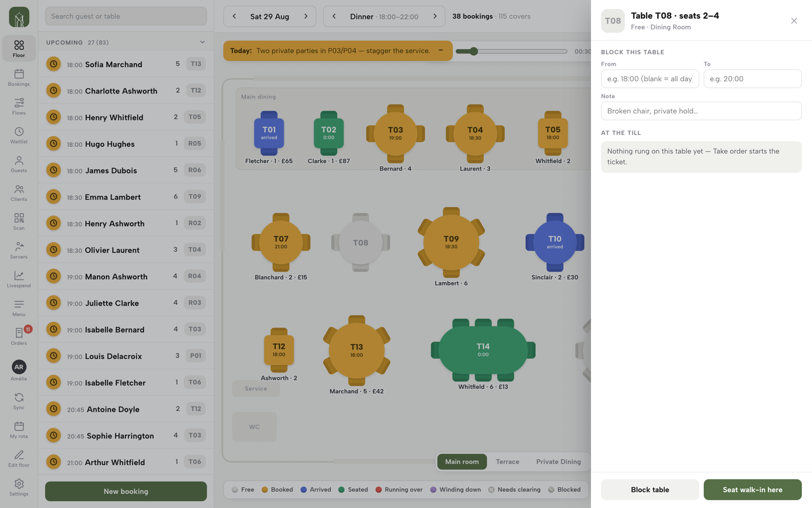Click New booking button
812x508 pixels.
click(126, 491)
